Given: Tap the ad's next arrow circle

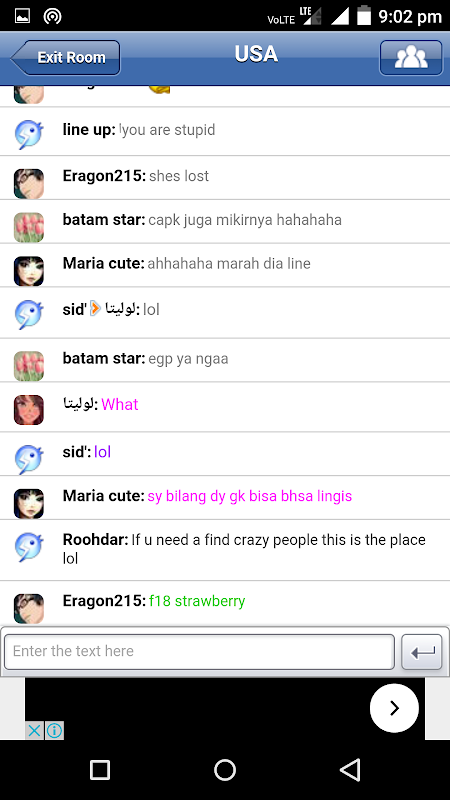Looking at the screenshot, I should [394, 708].
